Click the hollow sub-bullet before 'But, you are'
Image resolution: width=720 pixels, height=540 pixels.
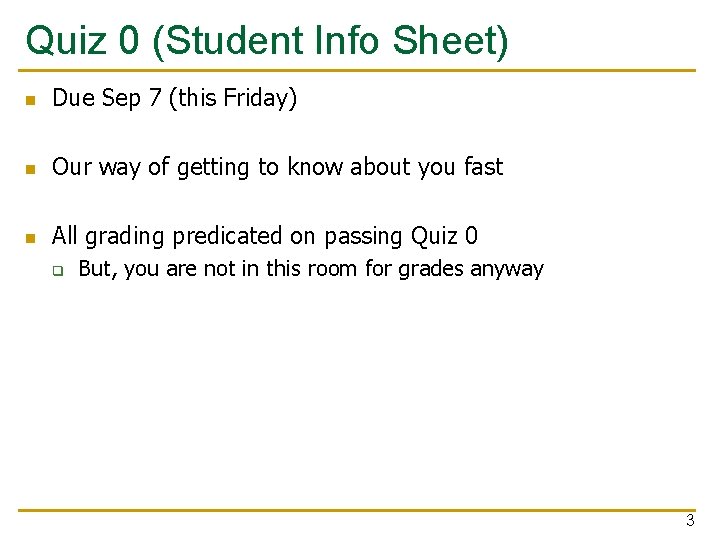click(x=58, y=271)
